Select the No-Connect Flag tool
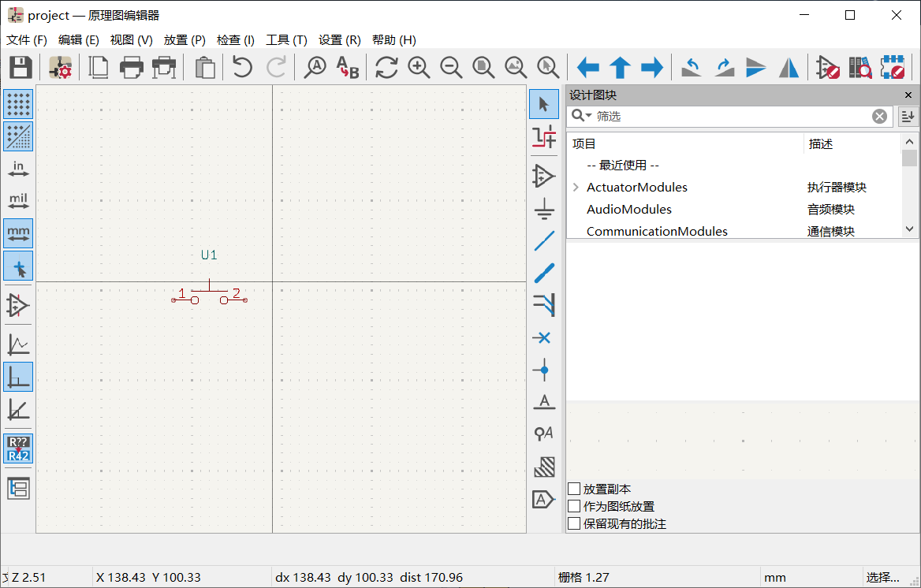 [x=543, y=338]
